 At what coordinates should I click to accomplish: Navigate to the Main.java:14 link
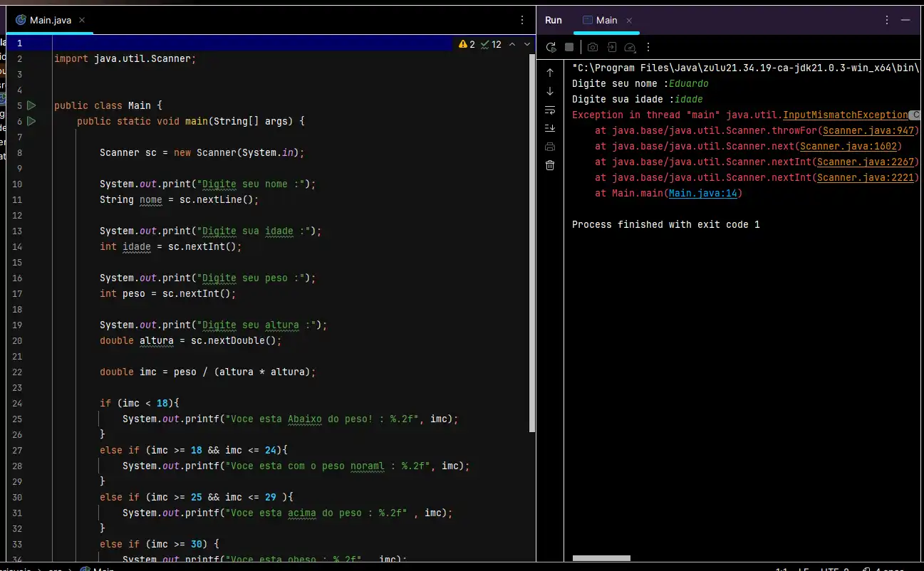(703, 193)
